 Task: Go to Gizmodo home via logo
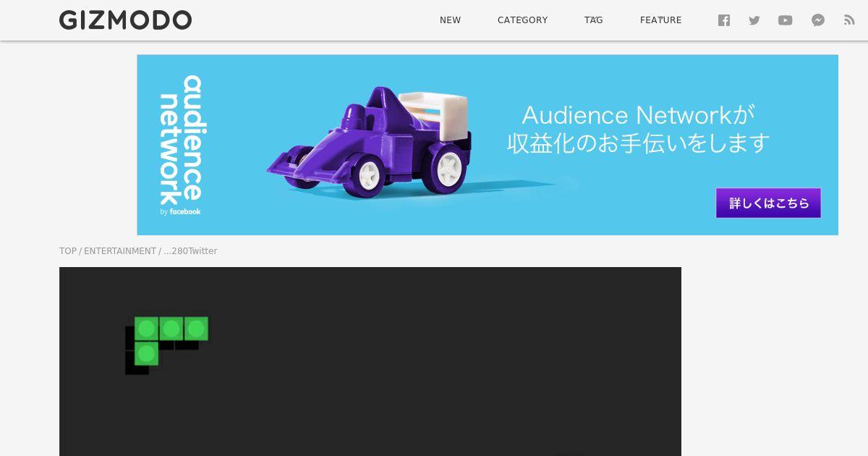(x=125, y=20)
